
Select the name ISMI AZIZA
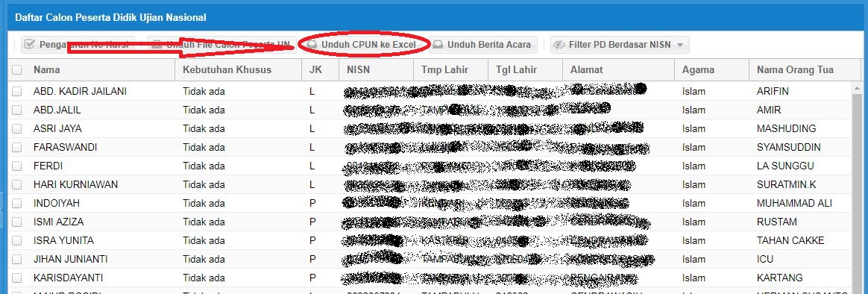[x=59, y=222]
